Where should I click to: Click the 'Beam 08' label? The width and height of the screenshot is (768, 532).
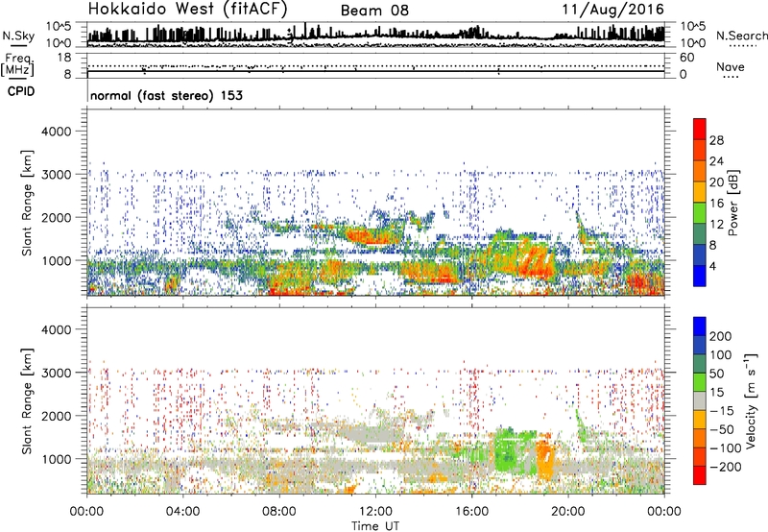point(374,11)
